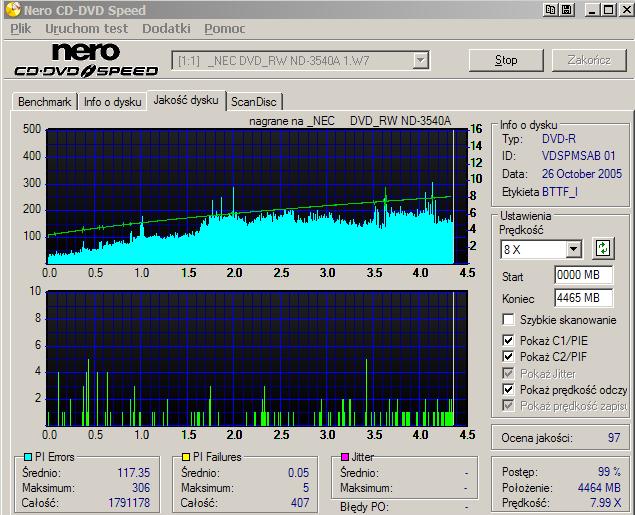Click the Błędy PO label
The height and width of the screenshot is (515, 635).
click(364, 507)
